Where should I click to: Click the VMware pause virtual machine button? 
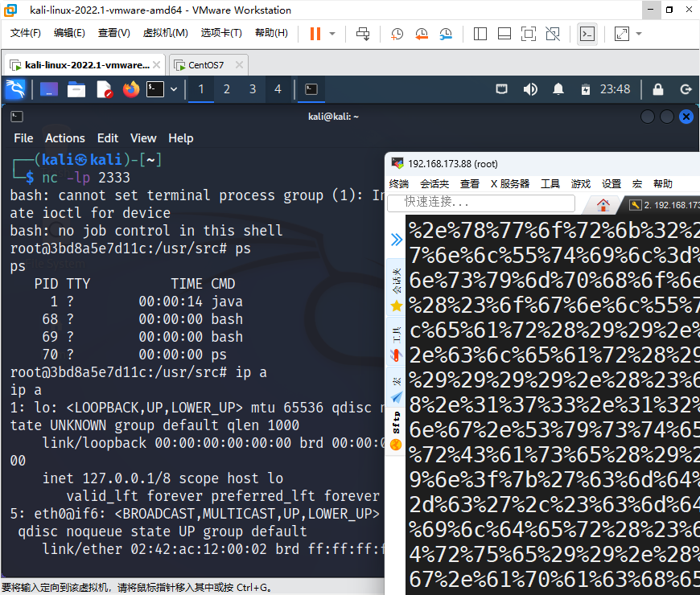(315, 34)
